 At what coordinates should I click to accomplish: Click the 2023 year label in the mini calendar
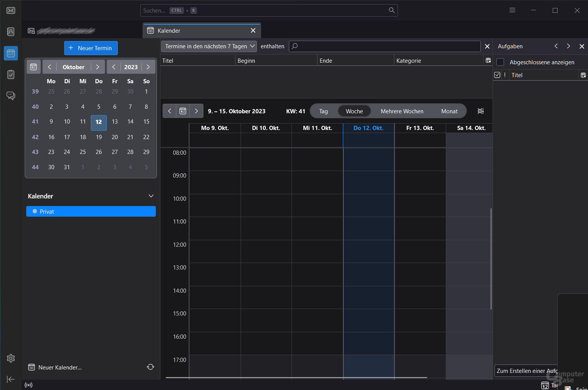coord(131,67)
